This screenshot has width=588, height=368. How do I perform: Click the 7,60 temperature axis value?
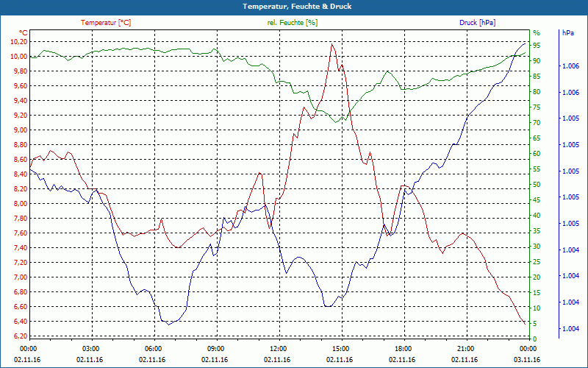[21, 233]
